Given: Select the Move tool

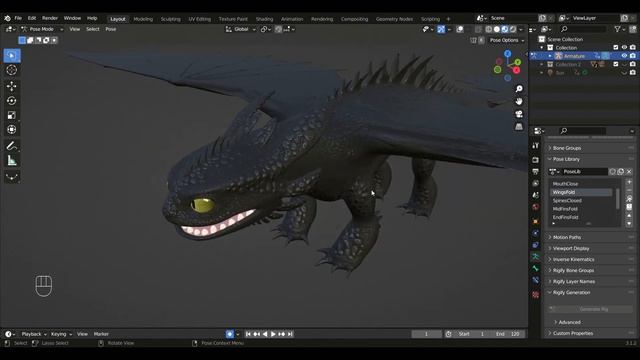Looking at the screenshot, I should pos(12,86).
